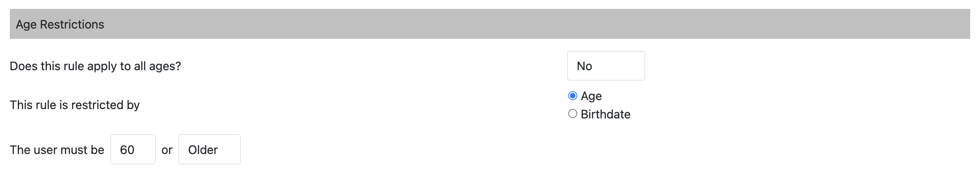
Task: Click the gray Age Restrictions title bar
Action: (490, 24)
